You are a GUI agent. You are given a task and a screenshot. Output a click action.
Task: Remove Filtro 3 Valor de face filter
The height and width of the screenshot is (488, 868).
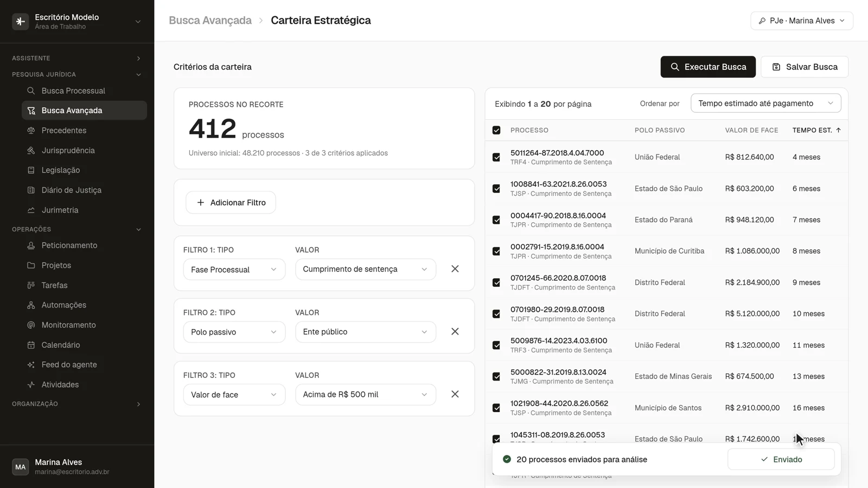(x=455, y=394)
